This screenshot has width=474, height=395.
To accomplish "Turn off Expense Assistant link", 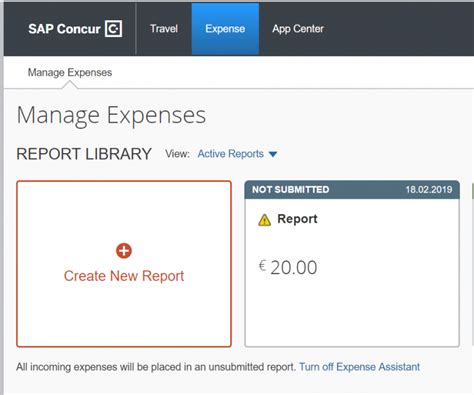I will [359, 367].
